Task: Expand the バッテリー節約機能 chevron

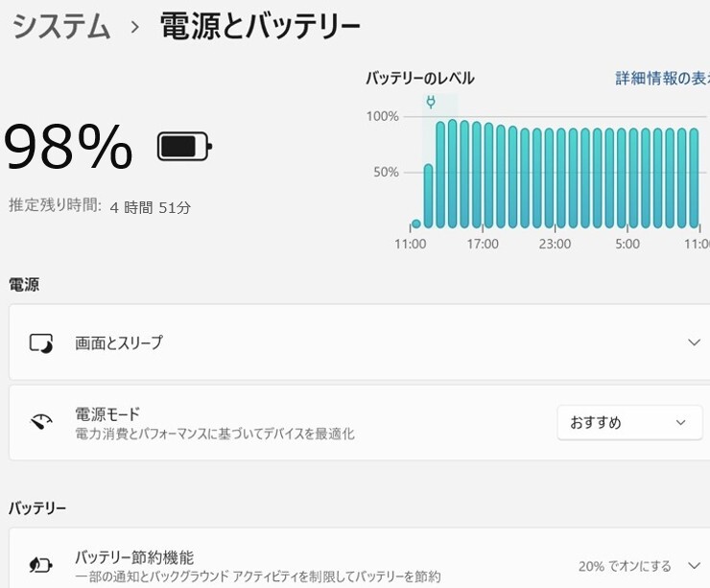Action: coord(694,566)
